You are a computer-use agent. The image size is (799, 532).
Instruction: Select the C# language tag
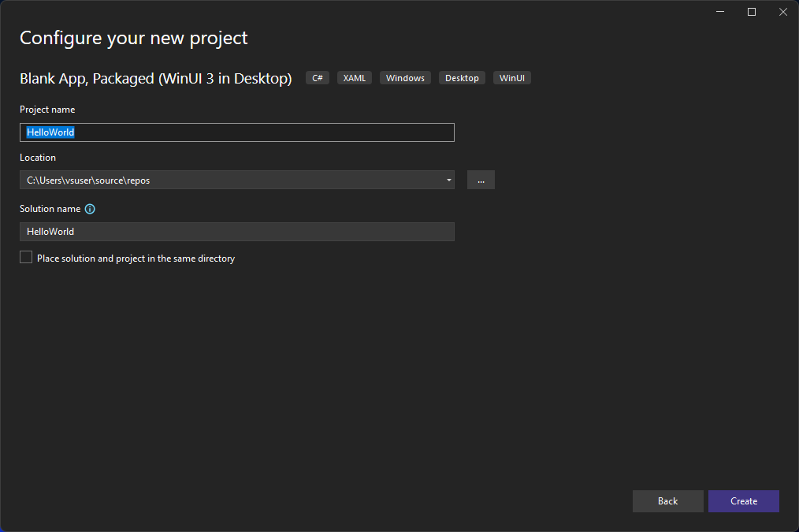317,77
